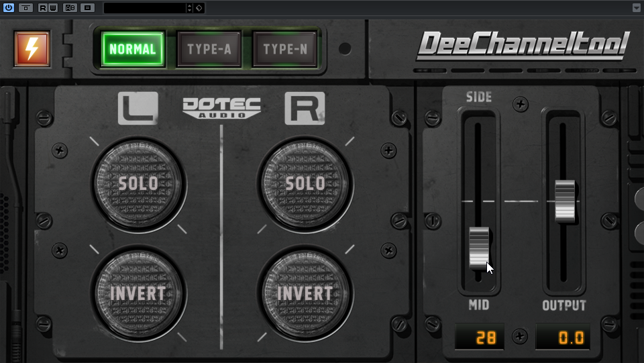Click the preset menu icon in toolbar
Image resolution: width=644 pixels, height=363 pixels.
87,8
